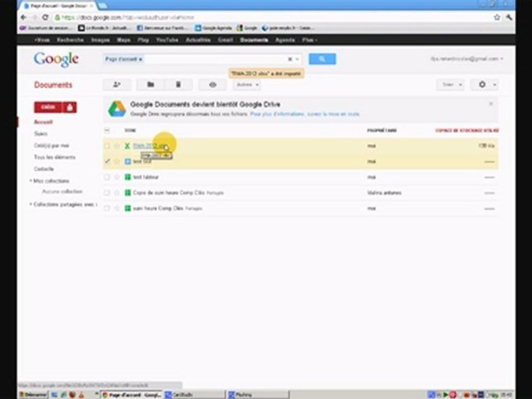Open the gear settings icon

pyautogui.click(x=482, y=84)
